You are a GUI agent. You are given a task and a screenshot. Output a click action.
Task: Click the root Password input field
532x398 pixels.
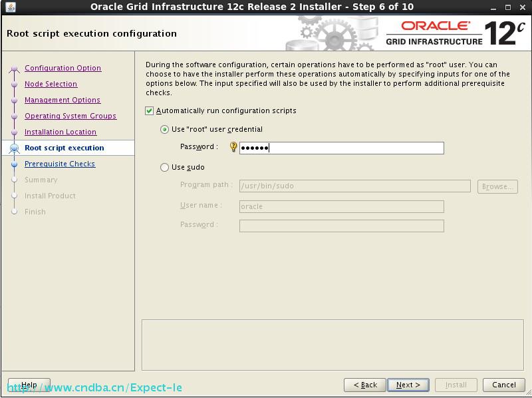(341, 148)
